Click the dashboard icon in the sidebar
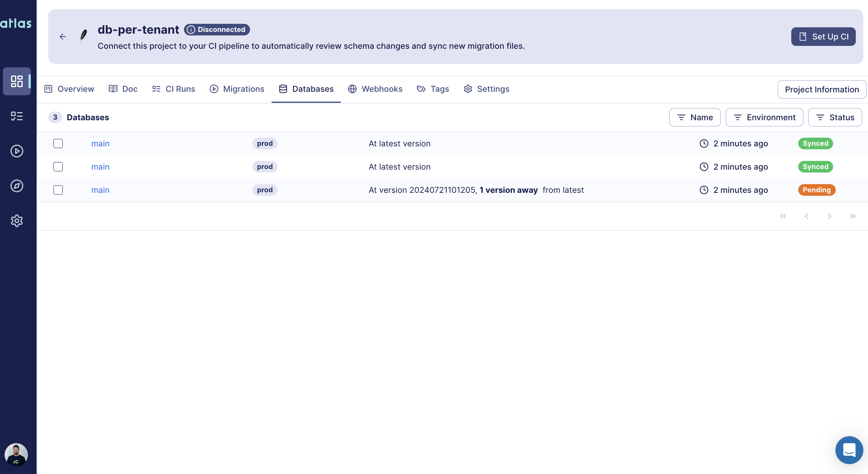Screen dimensions: 868x474 click(17, 81)
